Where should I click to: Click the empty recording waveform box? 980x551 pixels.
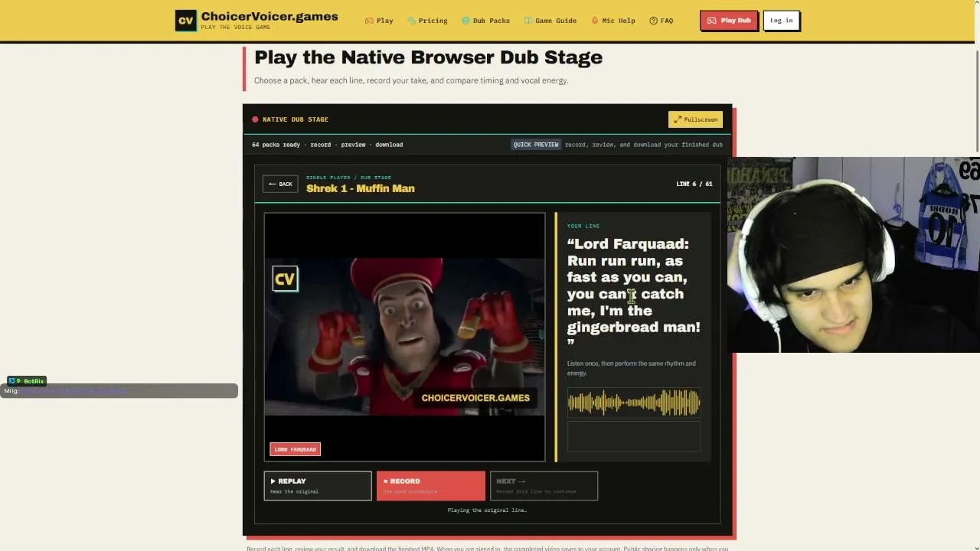[x=633, y=436]
